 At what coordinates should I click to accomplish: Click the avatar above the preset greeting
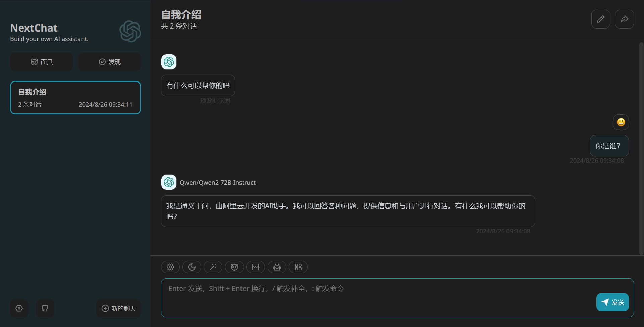pyautogui.click(x=169, y=62)
